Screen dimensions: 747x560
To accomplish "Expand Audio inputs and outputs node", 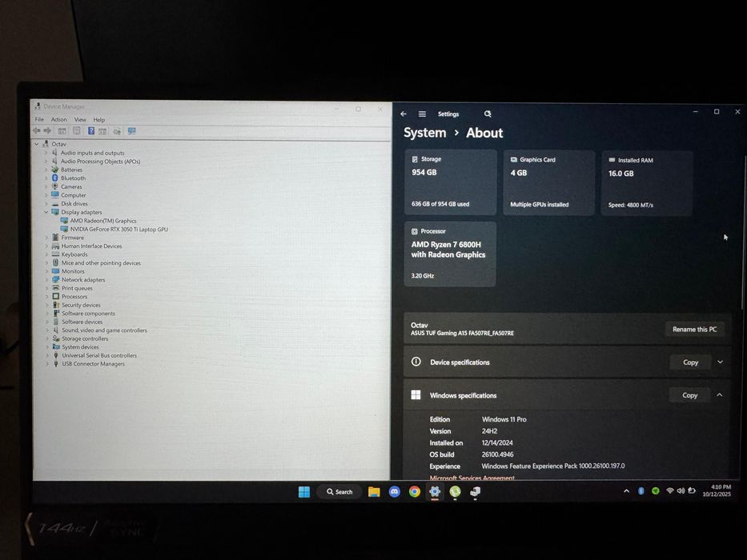I will pyautogui.click(x=46, y=153).
